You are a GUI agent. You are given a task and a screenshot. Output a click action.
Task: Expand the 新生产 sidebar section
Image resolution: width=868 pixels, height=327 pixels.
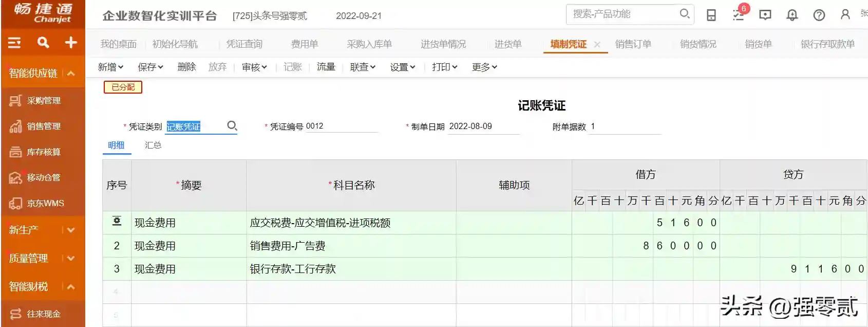71,230
